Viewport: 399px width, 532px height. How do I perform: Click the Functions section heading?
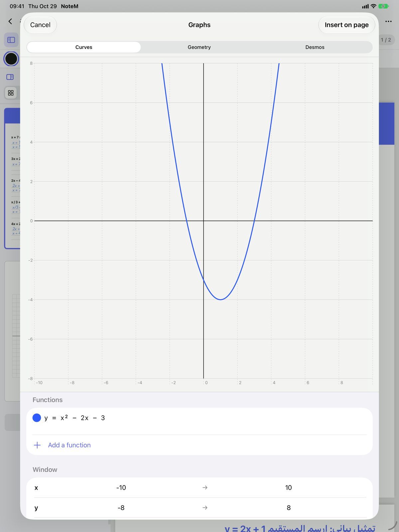coord(48,400)
